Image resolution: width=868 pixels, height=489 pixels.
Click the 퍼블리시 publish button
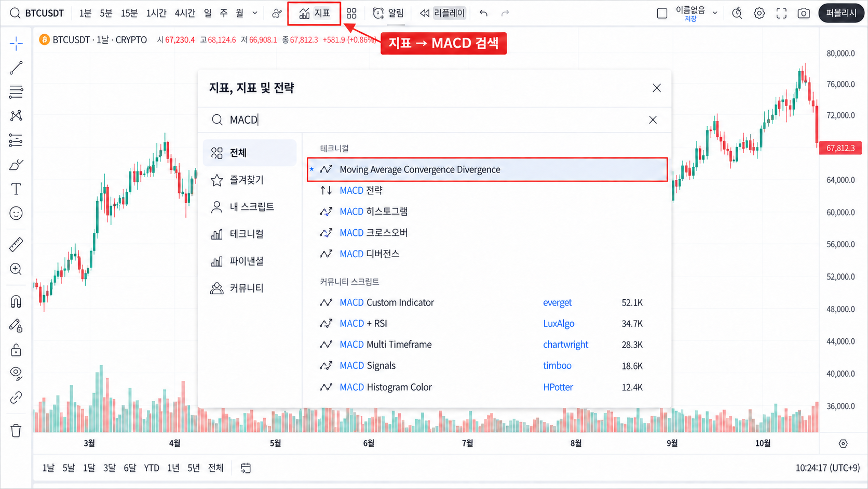coord(841,13)
